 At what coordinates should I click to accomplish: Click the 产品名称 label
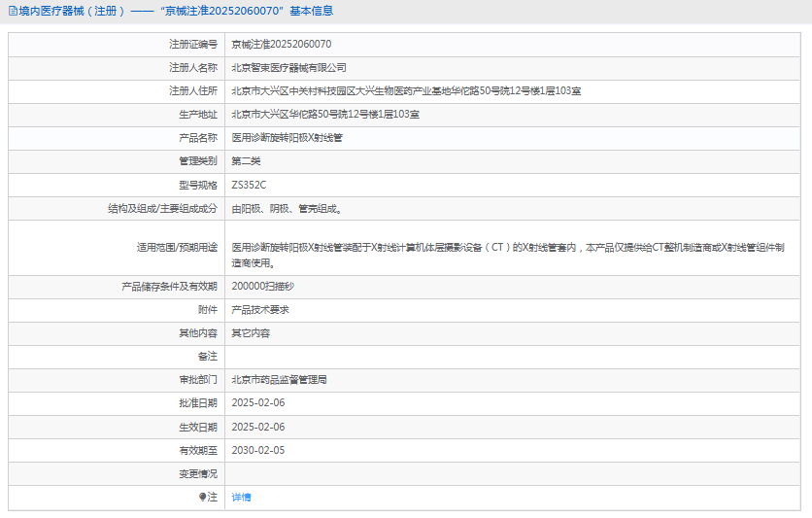pyautogui.click(x=198, y=138)
